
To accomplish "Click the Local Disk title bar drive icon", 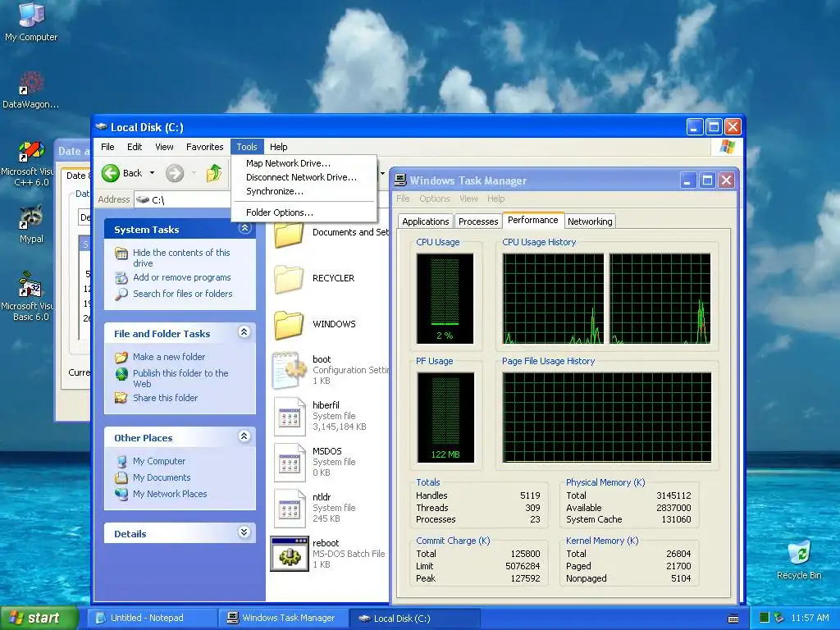I will click(x=101, y=127).
